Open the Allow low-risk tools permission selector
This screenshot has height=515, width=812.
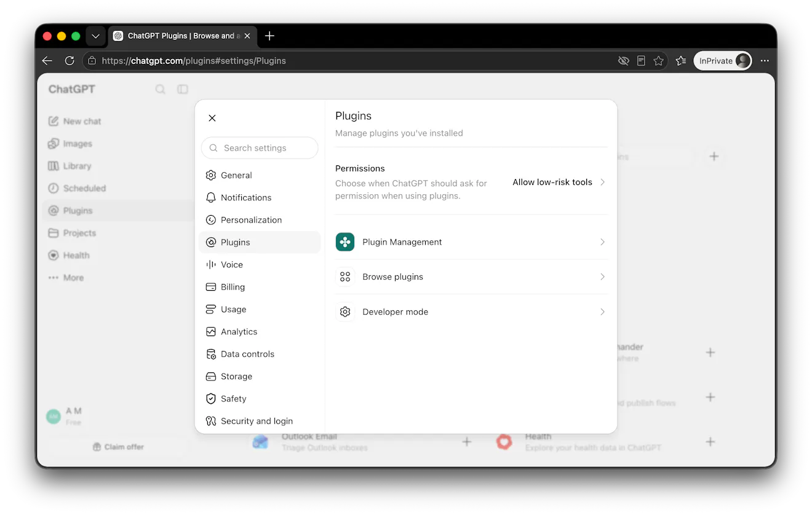click(x=559, y=182)
